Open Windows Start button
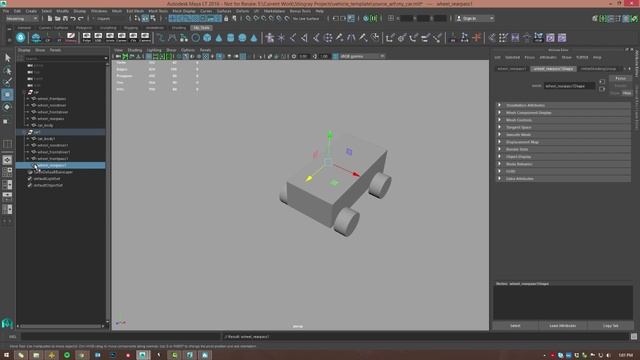This screenshot has width=640, height=360. click(6, 355)
